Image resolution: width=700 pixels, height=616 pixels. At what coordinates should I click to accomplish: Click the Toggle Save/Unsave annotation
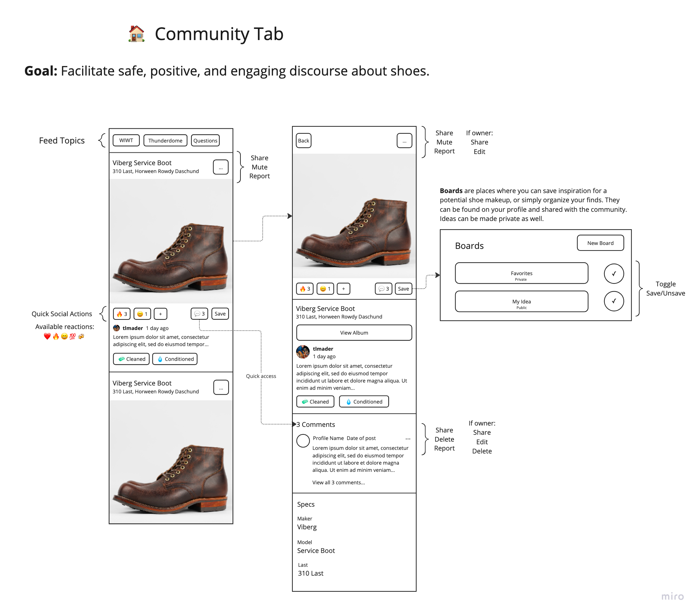pyautogui.click(x=665, y=288)
